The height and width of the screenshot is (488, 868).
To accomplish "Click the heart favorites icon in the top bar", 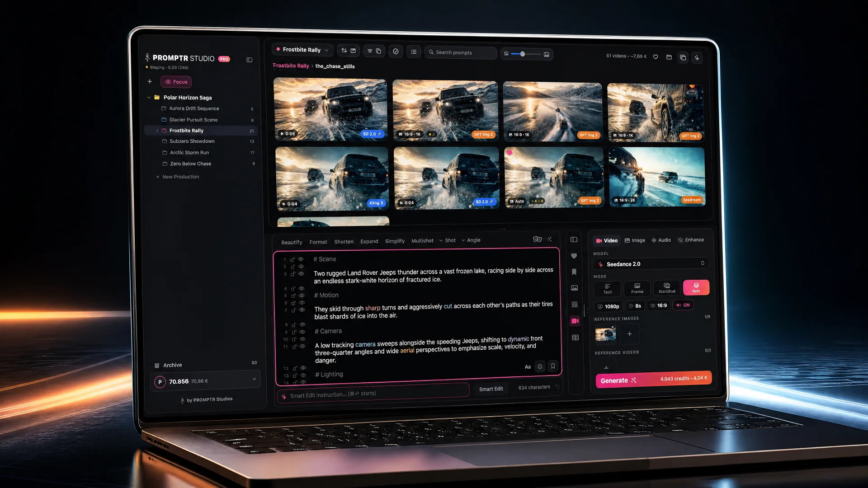I will coord(656,57).
